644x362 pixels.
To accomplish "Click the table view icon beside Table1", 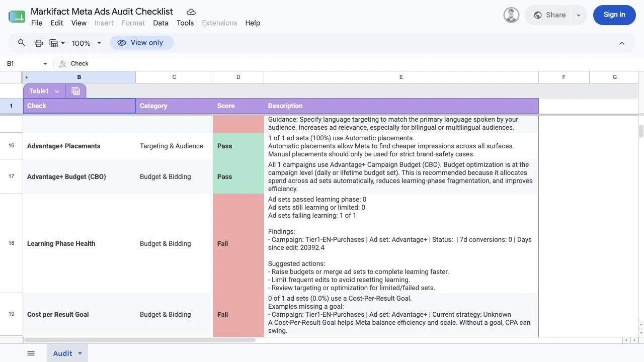I will click(x=76, y=92).
